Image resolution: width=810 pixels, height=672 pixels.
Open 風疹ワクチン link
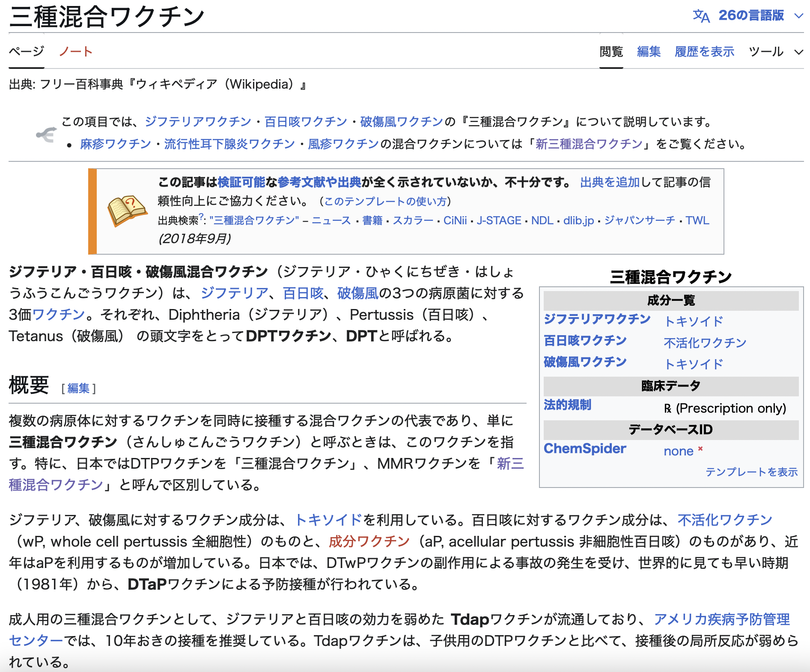343,144
